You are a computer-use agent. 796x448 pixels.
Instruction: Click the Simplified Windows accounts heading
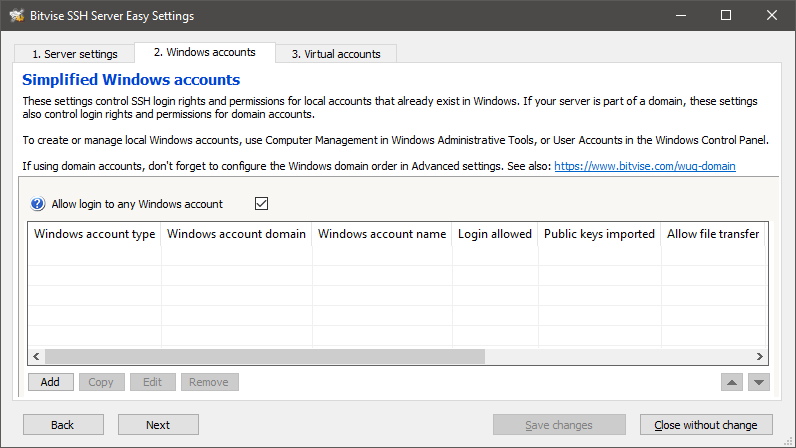pyautogui.click(x=131, y=80)
